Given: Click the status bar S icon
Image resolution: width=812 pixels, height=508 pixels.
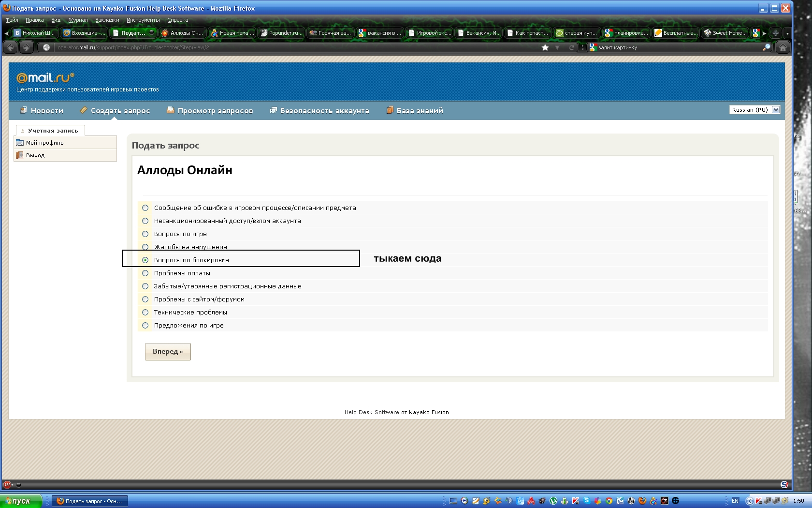Looking at the screenshot, I should pyautogui.click(x=784, y=484).
